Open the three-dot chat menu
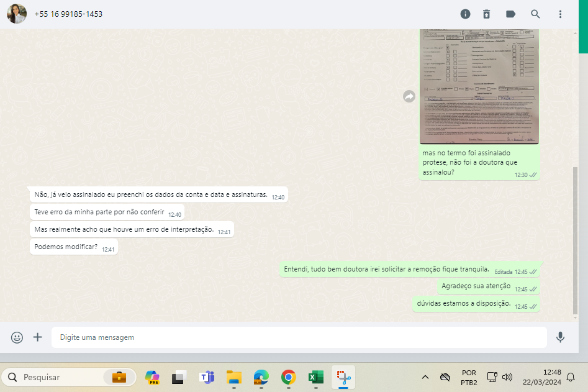The width and height of the screenshot is (588, 392). point(560,14)
